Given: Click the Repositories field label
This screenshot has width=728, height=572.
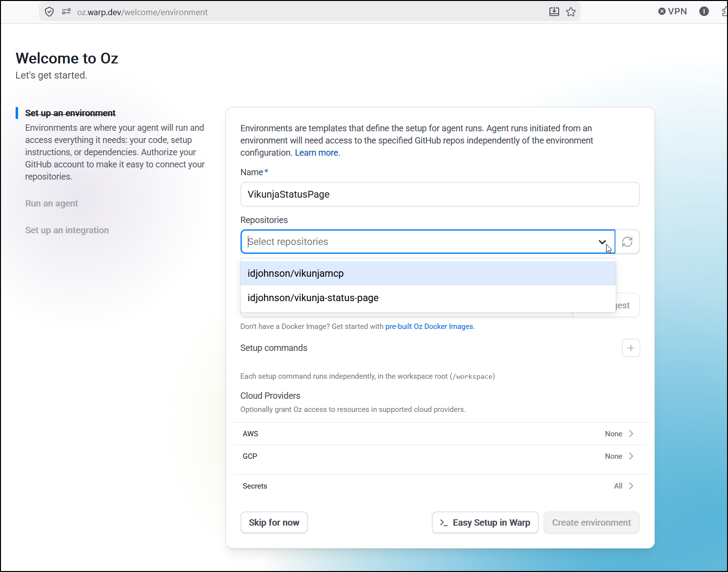Looking at the screenshot, I should 264,220.
